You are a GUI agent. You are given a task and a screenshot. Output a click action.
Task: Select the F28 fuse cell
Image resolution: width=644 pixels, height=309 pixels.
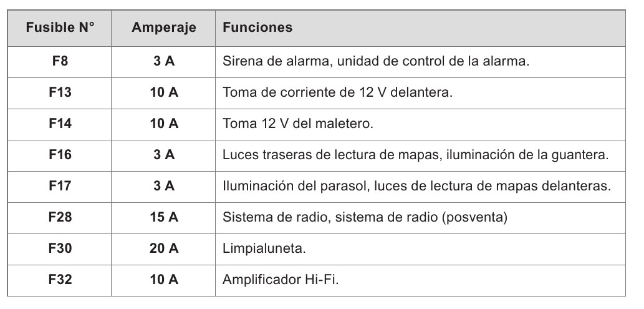point(60,217)
